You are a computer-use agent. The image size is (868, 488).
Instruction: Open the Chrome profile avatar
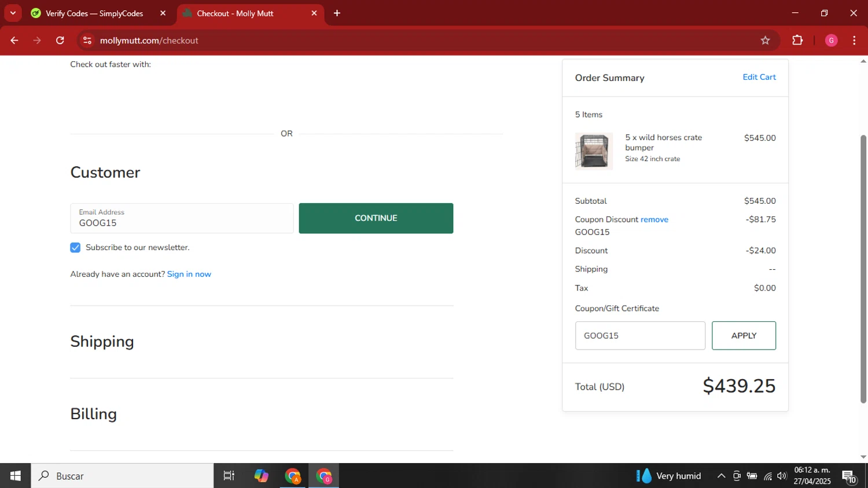coord(831,41)
